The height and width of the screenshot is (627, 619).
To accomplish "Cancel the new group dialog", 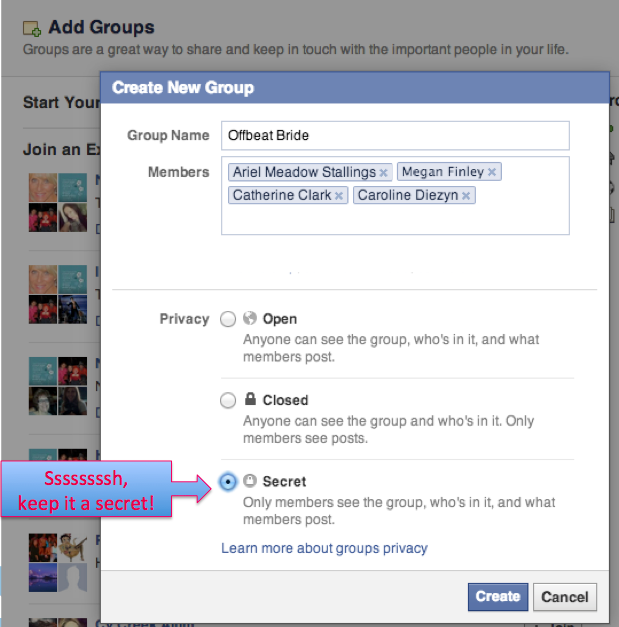I will [565, 597].
